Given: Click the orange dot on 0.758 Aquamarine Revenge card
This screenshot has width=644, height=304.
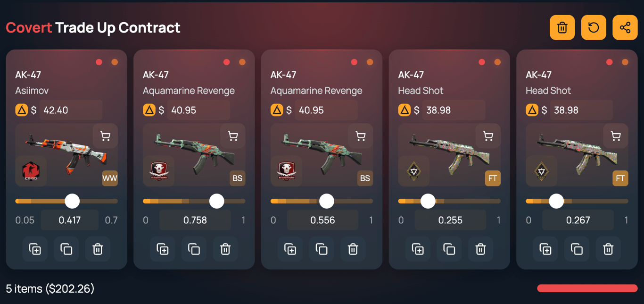Looking at the screenshot, I should click(x=242, y=62).
